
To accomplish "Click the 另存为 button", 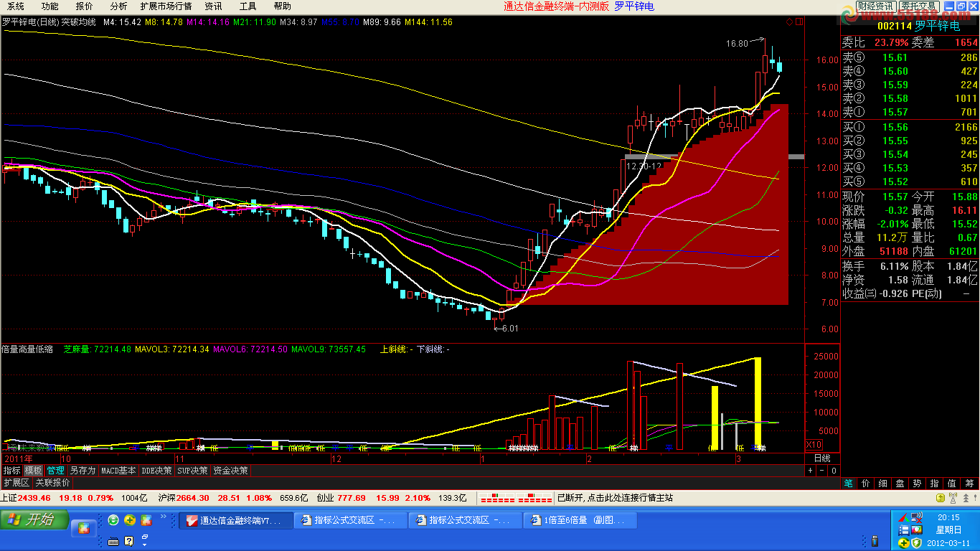I will [82, 471].
